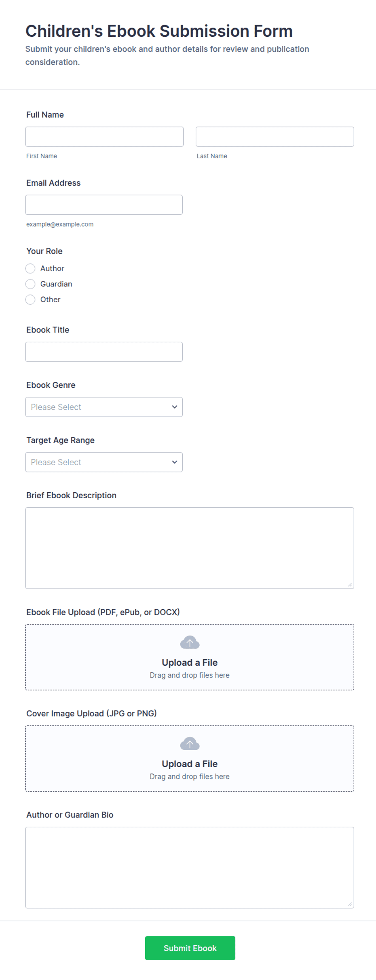Pick the Other role radio button
The width and height of the screenshot is (376, 980).
point(30,299)
